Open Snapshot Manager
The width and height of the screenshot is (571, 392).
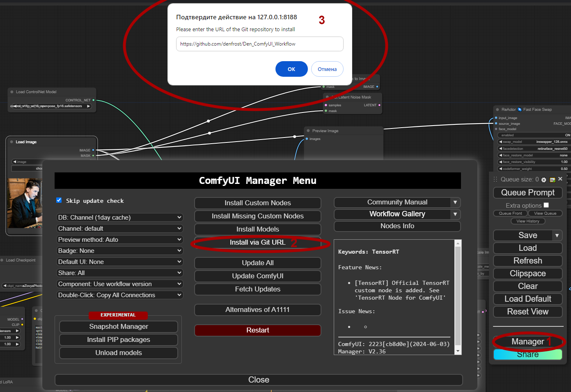119,326
